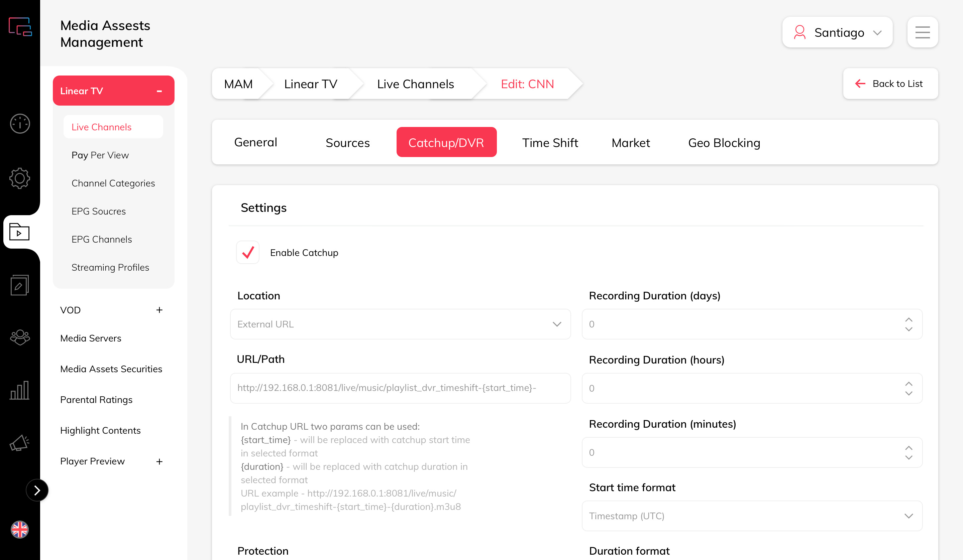The width and height of the screenshot is (963, 560).
Task: Open the Start time format dropdown
Action: (752, 516)
